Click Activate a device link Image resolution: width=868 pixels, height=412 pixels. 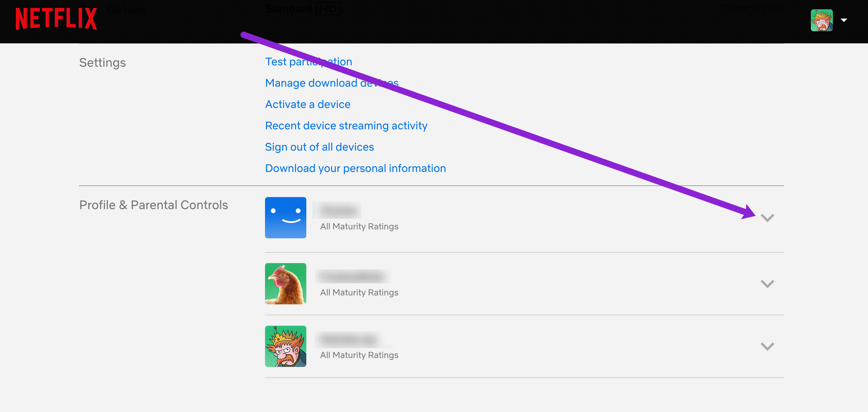308,104
